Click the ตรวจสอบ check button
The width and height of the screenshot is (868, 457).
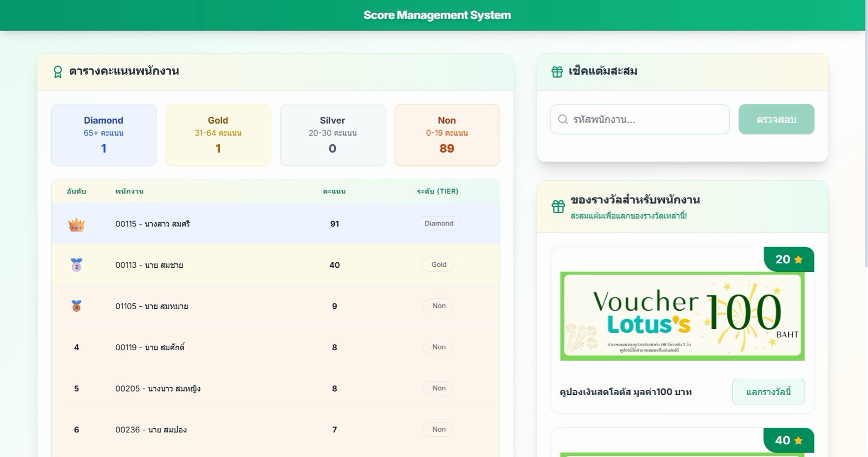(x=776, y=119)
